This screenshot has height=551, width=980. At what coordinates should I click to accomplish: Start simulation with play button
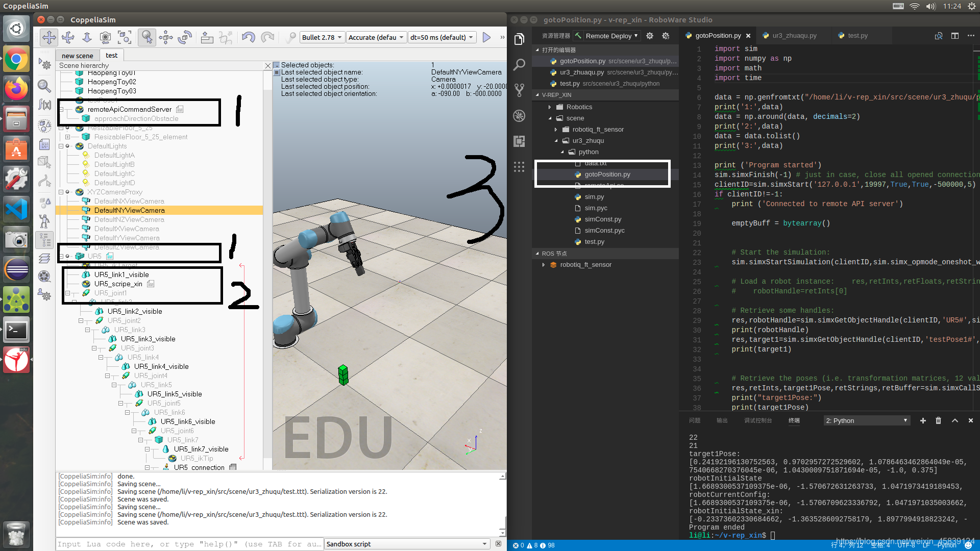[x=486, y=37]
